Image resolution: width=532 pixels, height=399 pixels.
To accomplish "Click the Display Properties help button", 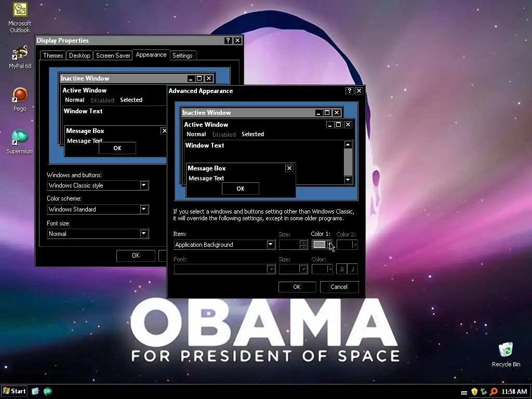I will click(228, 41).
